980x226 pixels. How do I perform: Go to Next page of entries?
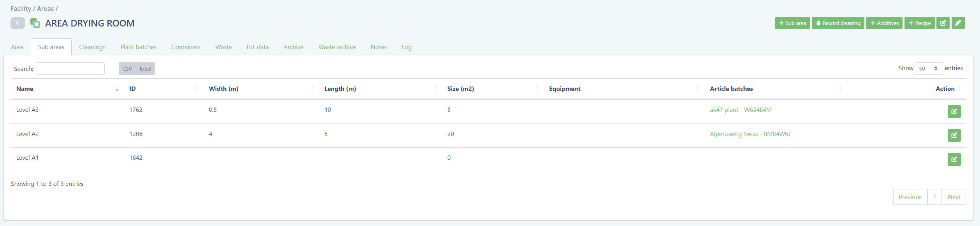tap(954, 197)
